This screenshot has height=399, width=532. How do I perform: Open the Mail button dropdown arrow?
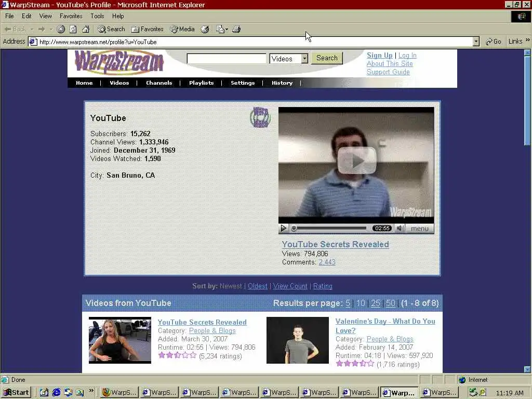[227, 29]
